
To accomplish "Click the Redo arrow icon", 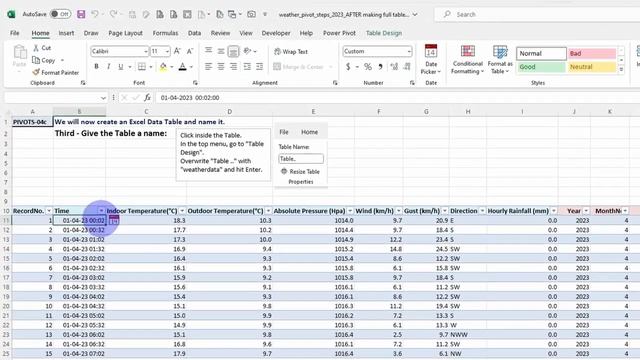I will [113, 14].
